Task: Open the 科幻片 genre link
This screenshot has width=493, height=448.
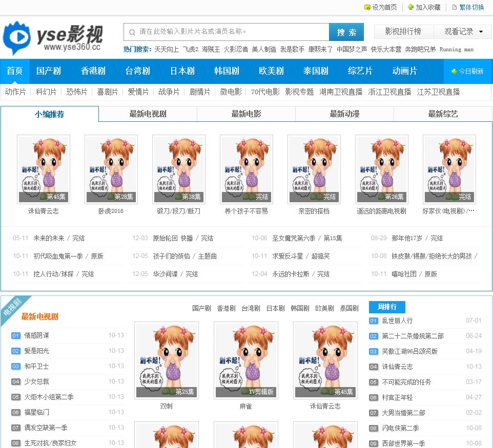Action: (46, 92)
